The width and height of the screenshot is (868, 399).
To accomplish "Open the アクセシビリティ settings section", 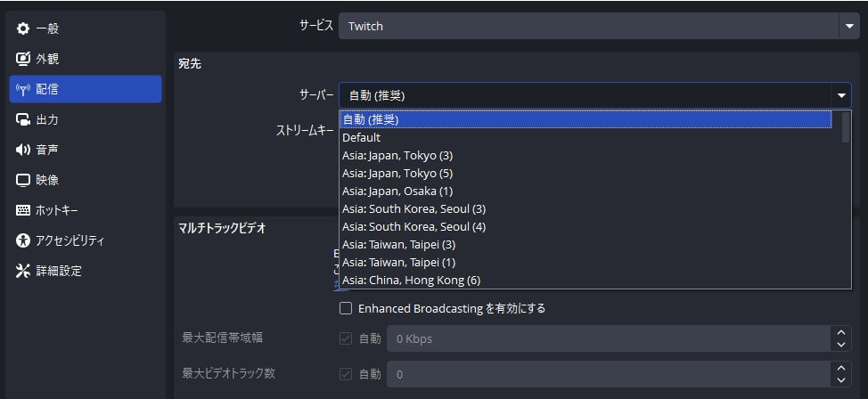I will tap(86, 240).
